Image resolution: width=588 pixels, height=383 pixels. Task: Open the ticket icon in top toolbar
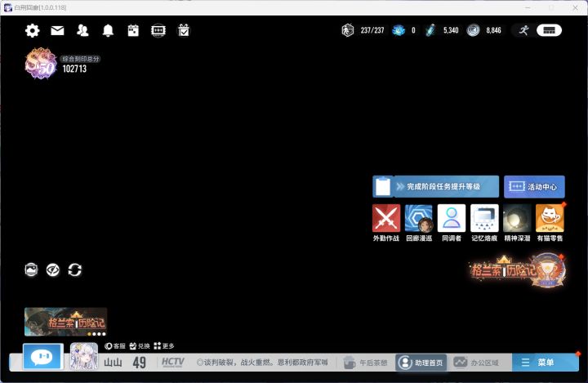click(158, 30)
